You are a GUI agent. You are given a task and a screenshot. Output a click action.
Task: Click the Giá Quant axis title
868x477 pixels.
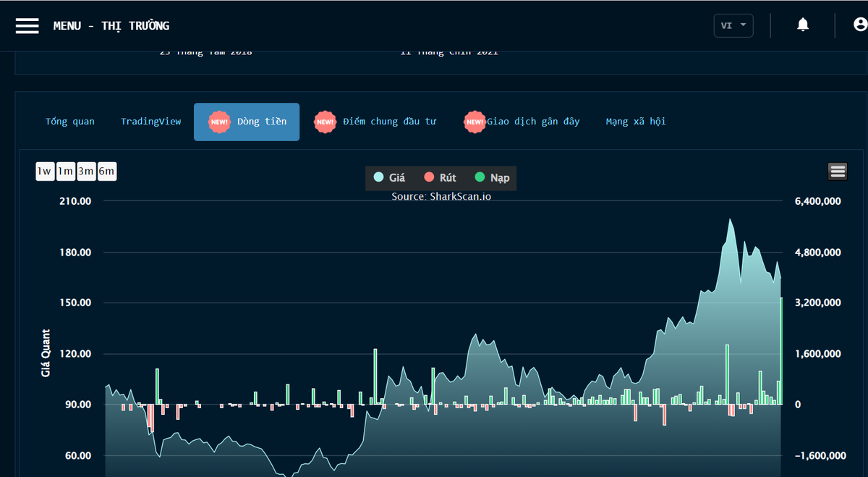click(x=46, y=353)
